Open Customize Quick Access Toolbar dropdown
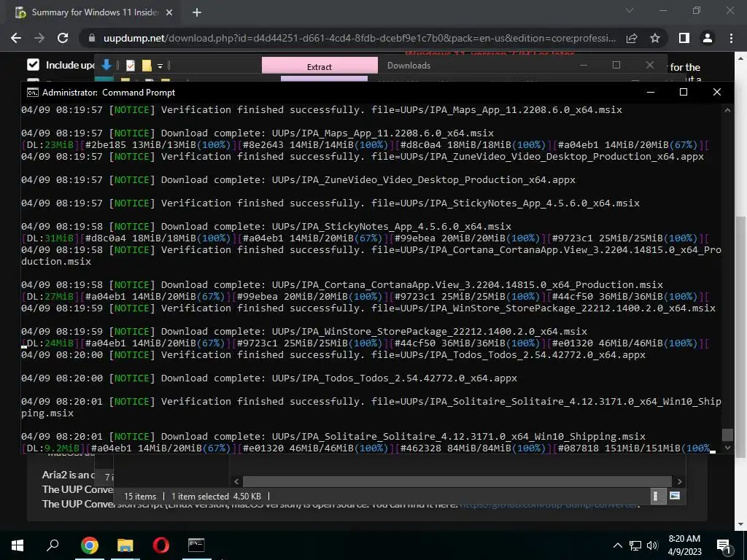Image resolution: width=747 pixels, height=560 pixels. [160, 66]
